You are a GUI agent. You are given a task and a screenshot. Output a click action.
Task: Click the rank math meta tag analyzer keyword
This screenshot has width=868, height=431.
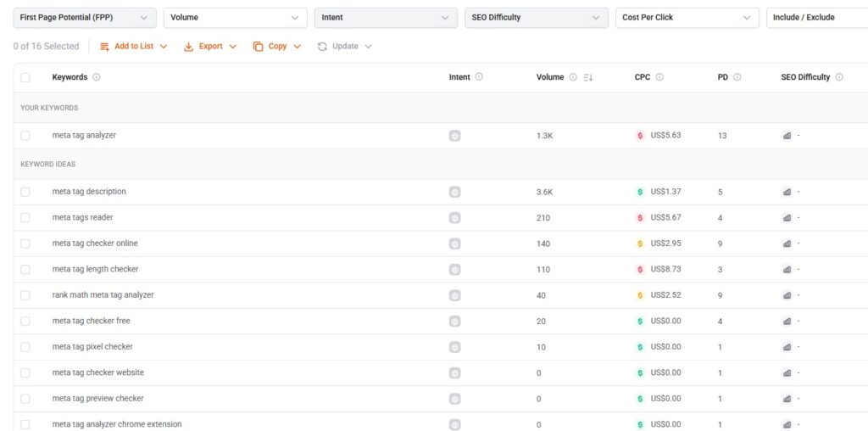[x=103, y=295]
